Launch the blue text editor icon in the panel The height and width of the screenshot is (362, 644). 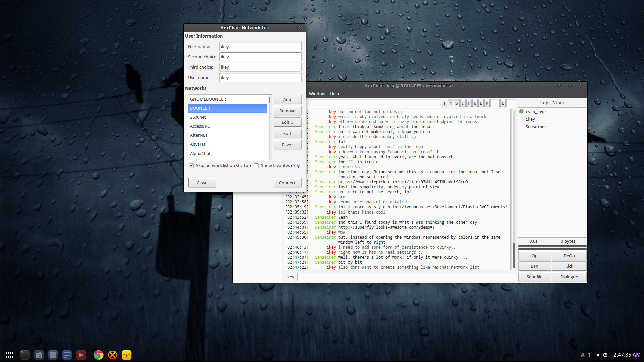click(67, 355)
